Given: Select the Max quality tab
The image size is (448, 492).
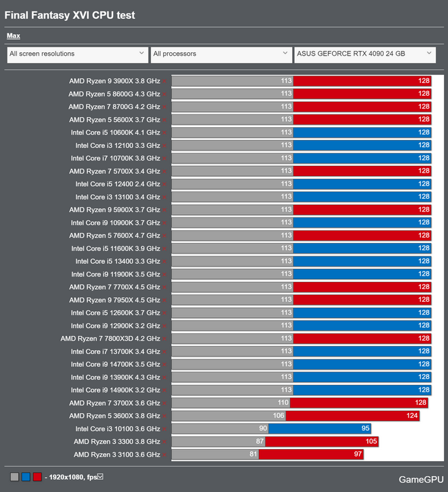Looking at the screenshot, I should click(13, 35).
